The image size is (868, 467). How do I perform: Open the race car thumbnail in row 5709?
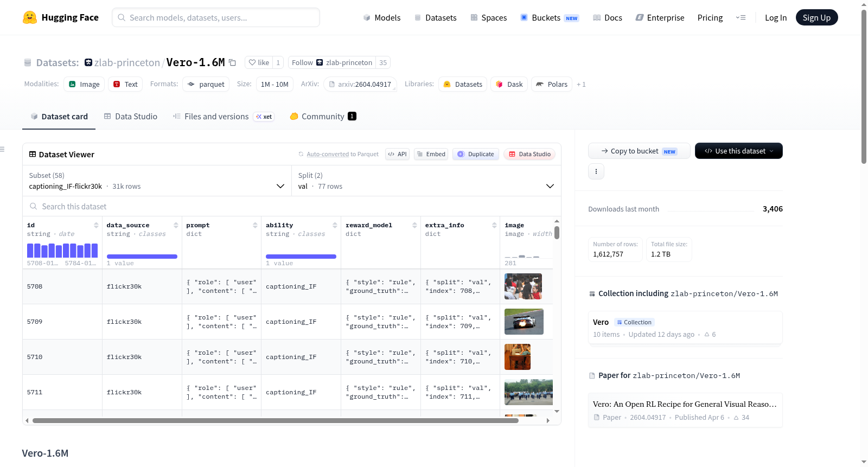point(524,322)
